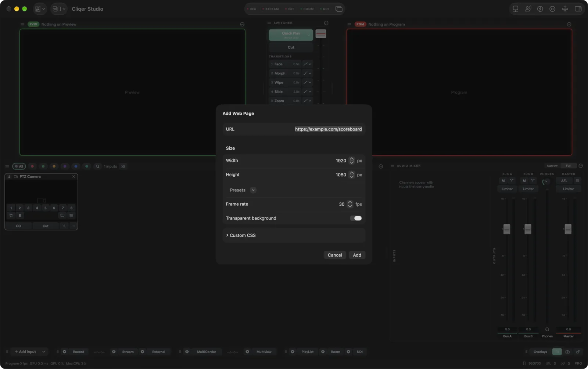588x369 pixels.
Task: Adjust the Master fader handle
Action: pyautogui.click(x=568, y=229)
